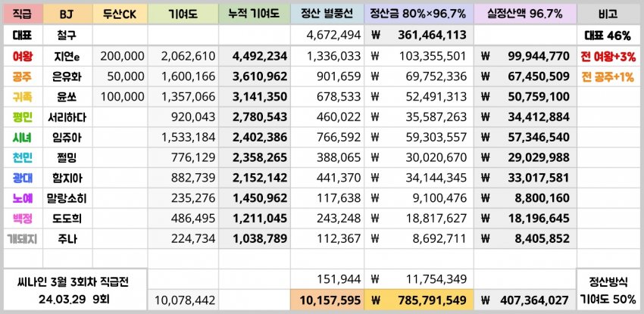Select the yellow total 785,791,549 cell
The width and height of the screenshot is (644, 314).
pos(419,300)
